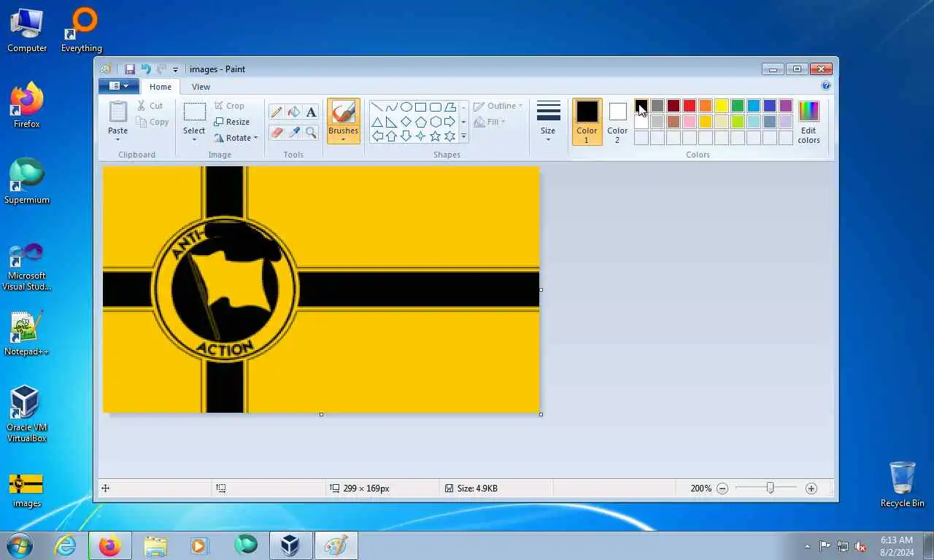Click the Paste clipboard icon
The height and width of the screenshot is (560, 934).
click(x=117, y=112)
